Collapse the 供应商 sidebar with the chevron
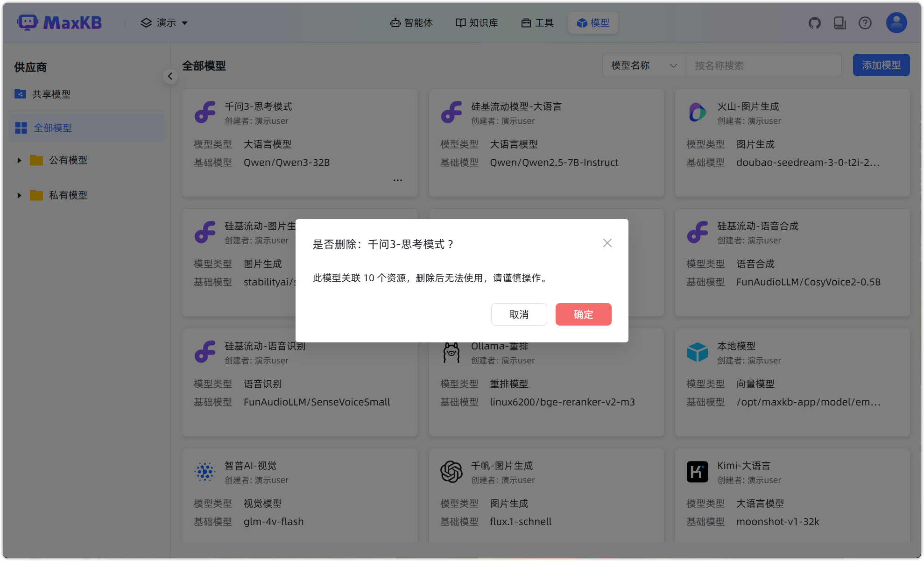924x561 pixels. [x=170, y=76]
